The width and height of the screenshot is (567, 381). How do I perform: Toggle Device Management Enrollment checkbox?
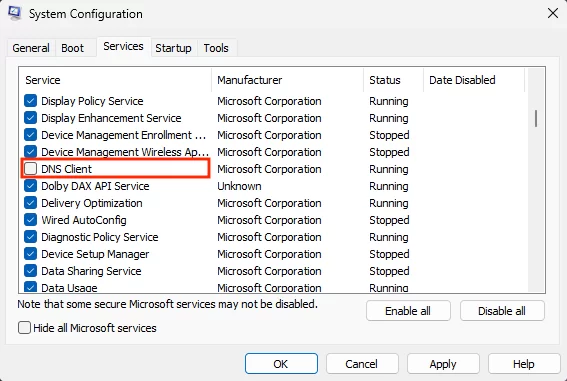coord(30,135)
